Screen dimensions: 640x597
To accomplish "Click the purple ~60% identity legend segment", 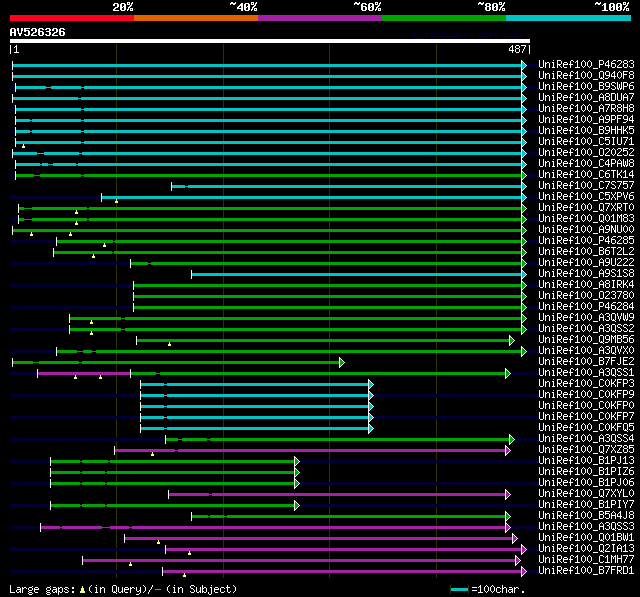I will click(320, 18).
